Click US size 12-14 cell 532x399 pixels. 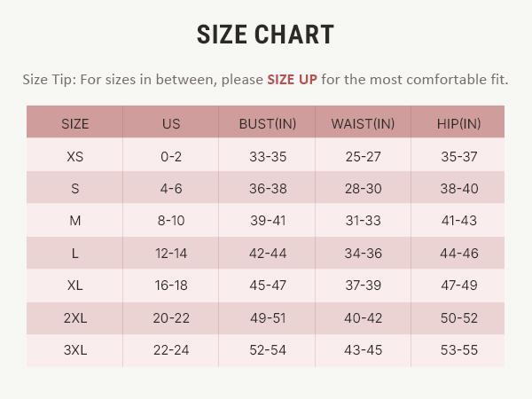pos(171,254)
